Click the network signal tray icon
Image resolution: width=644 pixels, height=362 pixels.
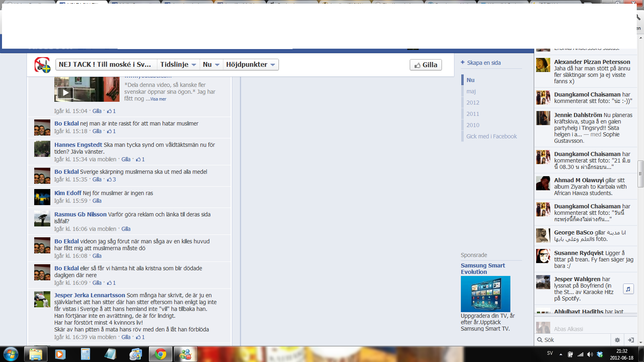(580, 354)
